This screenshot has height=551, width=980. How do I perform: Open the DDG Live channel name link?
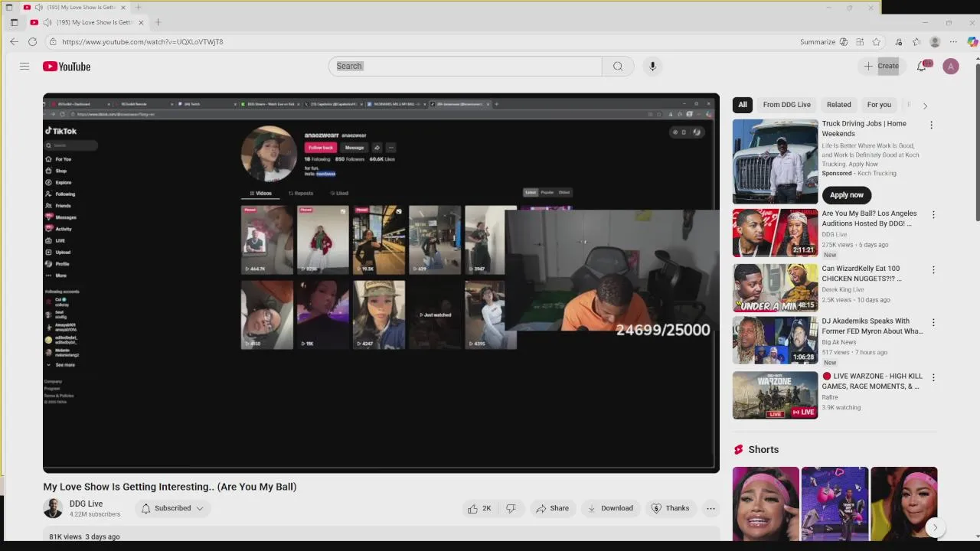86,504
